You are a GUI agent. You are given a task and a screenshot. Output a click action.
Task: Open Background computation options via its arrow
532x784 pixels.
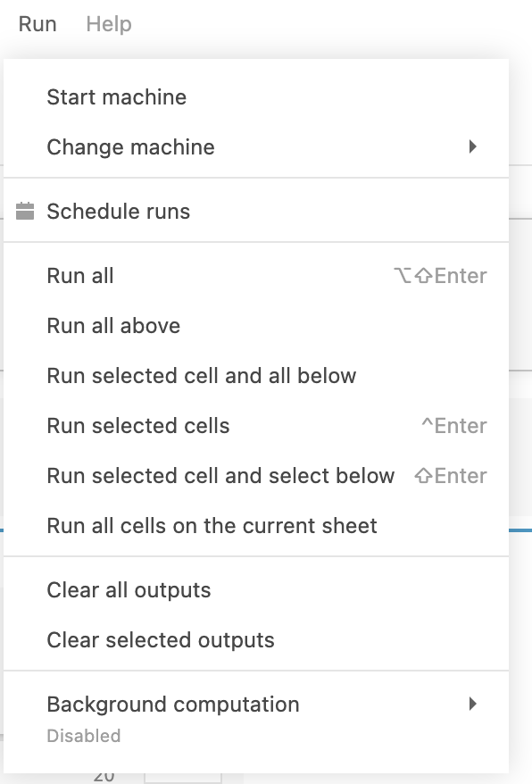point(473,705)
